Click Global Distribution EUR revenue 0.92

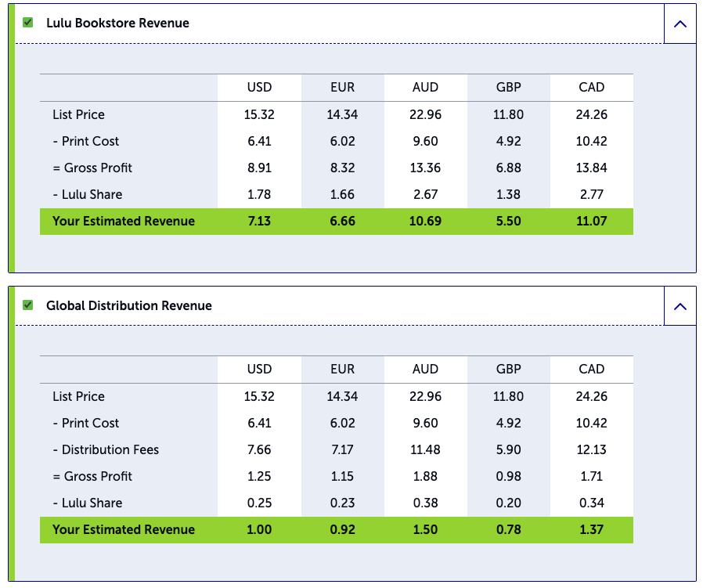[x=343, y=530]
